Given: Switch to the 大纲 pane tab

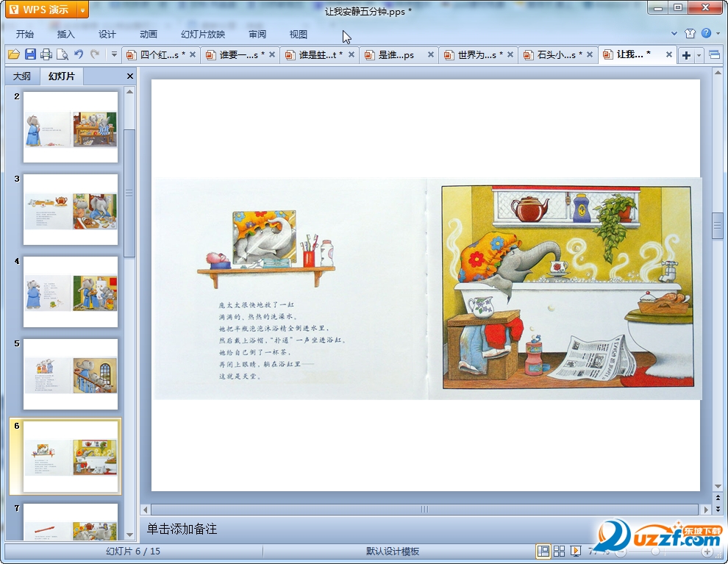Looking at the screenshot, I should [x=22, y=76].
